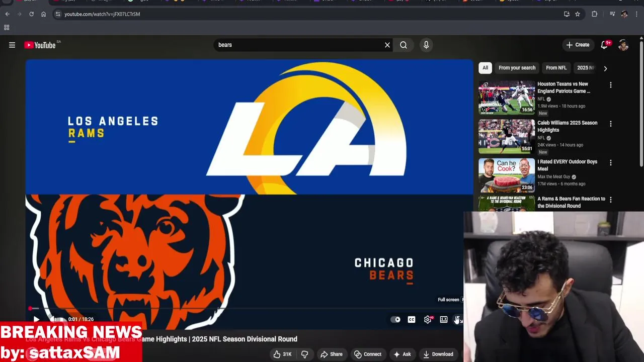The height and width of the screenshot is (362, 644).
Task: Dislike the video
Action: [x=304, y=354]
